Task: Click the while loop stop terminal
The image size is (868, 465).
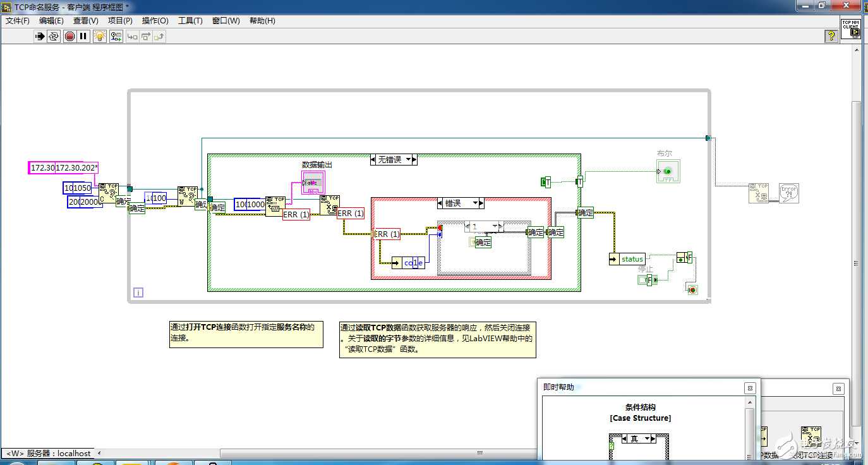Action: tap(692, 289)
